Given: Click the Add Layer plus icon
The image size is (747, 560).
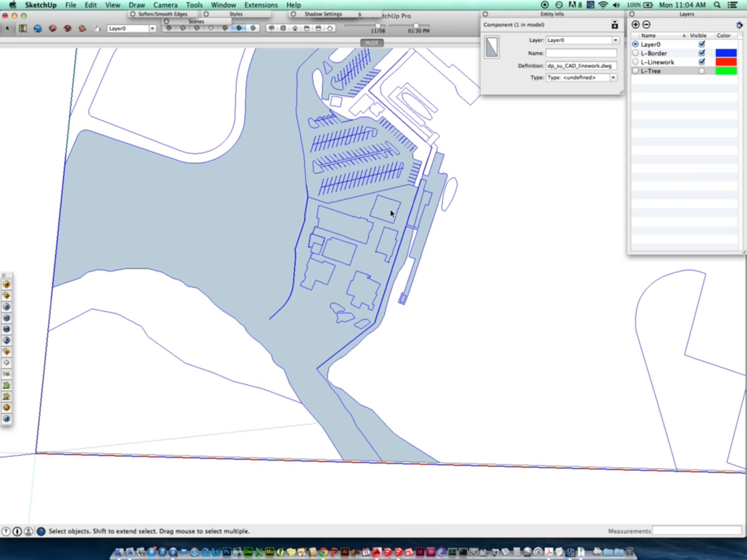Looking at the screenshot, I should [x=635, y=25].
